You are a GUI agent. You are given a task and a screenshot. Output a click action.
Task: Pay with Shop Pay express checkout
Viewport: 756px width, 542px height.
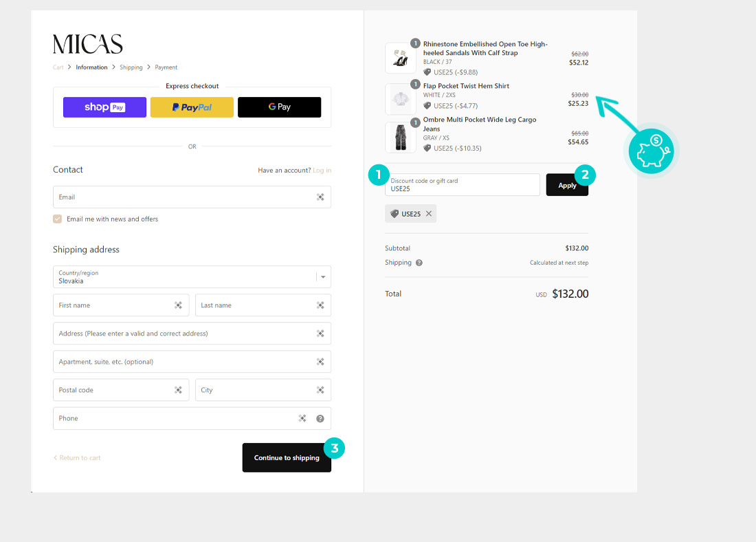(x=104, y=107)
